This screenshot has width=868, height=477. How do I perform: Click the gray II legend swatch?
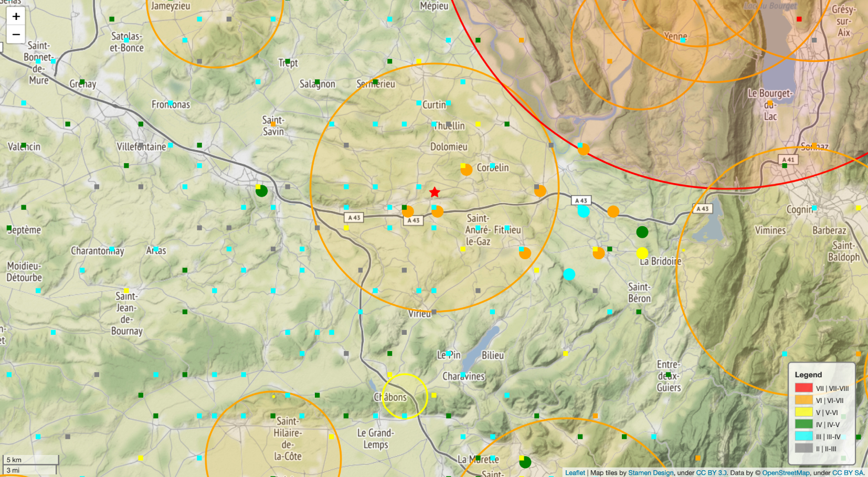point(803,449)
